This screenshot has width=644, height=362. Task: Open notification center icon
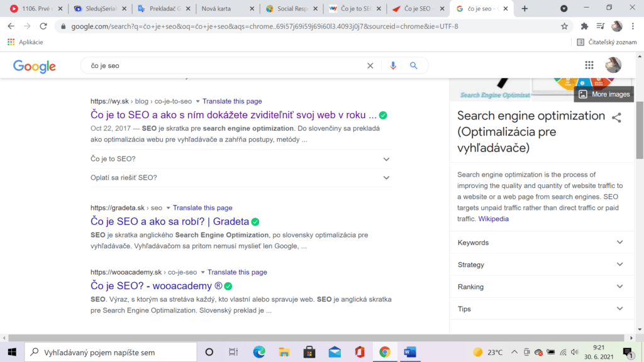(628, 352)
